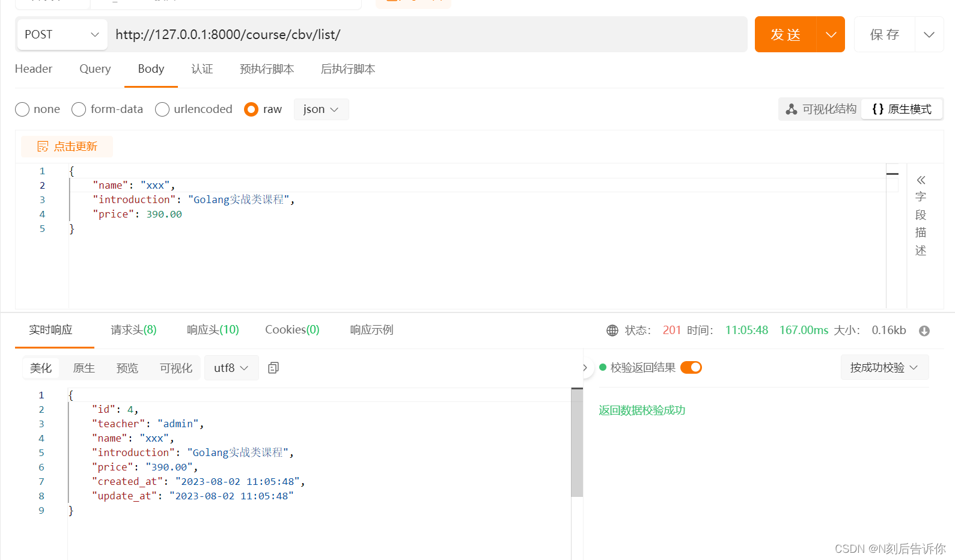Open the json format dropdown
The image size is (955, 560).
point(321,109)
